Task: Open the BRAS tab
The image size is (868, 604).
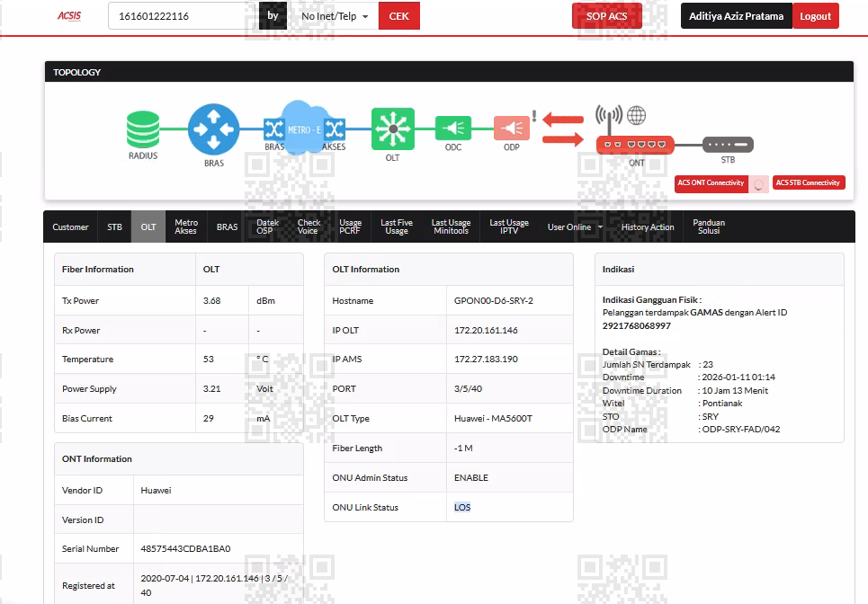Action: point(227,226)
